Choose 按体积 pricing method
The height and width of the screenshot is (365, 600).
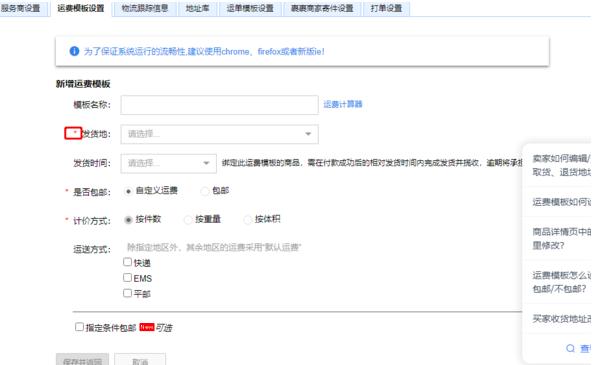[x=248, y=220]
